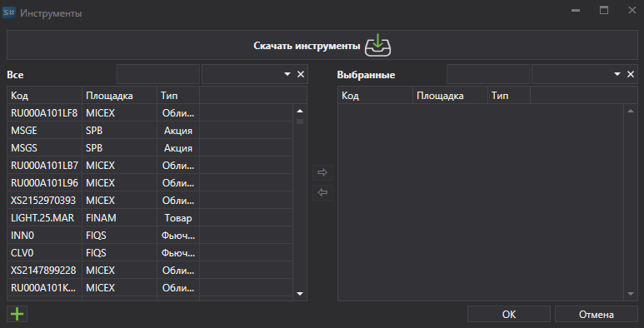
Task: Select row XS2147899228
Action: click(x=150, y=270)
